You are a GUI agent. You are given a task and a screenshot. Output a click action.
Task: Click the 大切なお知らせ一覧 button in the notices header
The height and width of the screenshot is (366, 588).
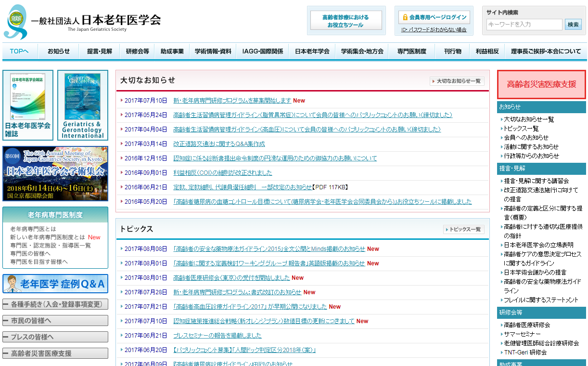[457, 81]
